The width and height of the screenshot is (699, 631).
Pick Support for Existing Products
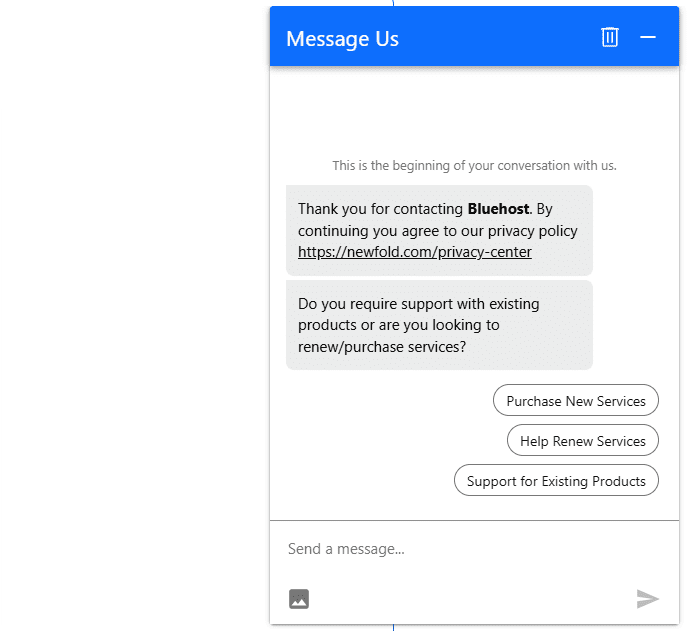point(556,480)
